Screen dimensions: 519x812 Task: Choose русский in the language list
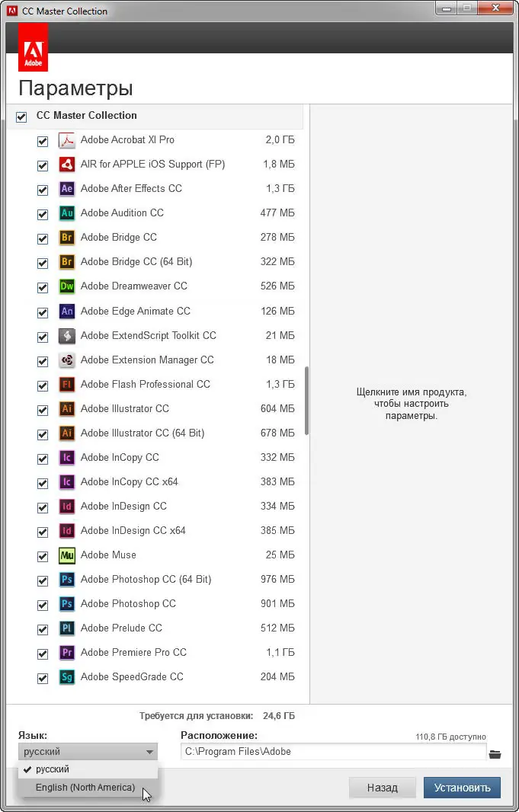[x=52, y=769]
